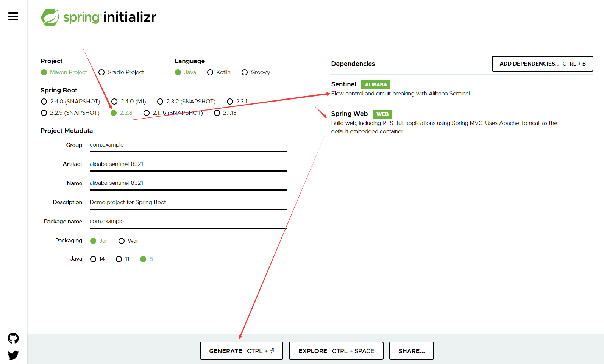Select Spring Boot 2.1.16 (SNAPSHOT)
This screenshot has width=604, height=364.
pyautogui.click(x=173, y=113)
